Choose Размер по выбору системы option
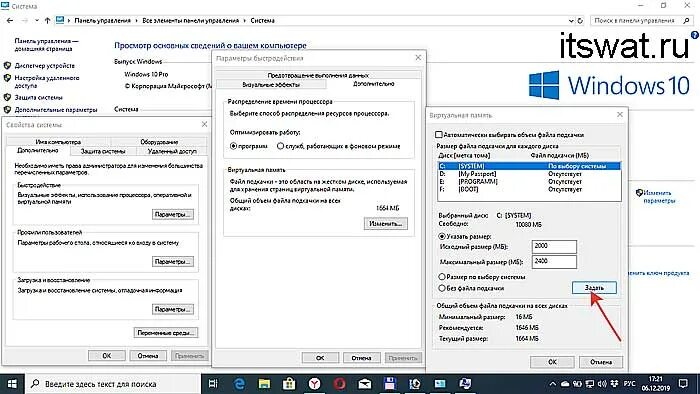Image resolution: width=700 pixels, height=394 pixels. point(442,277)
